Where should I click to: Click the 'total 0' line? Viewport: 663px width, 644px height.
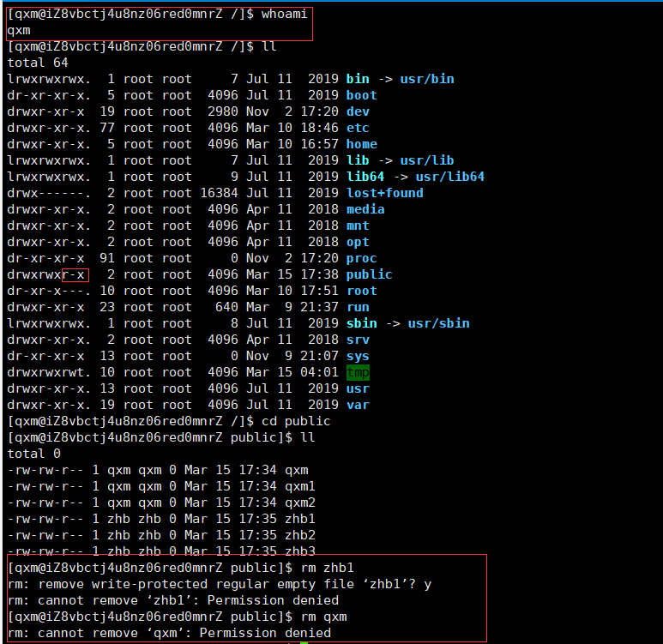pos(33,454)
